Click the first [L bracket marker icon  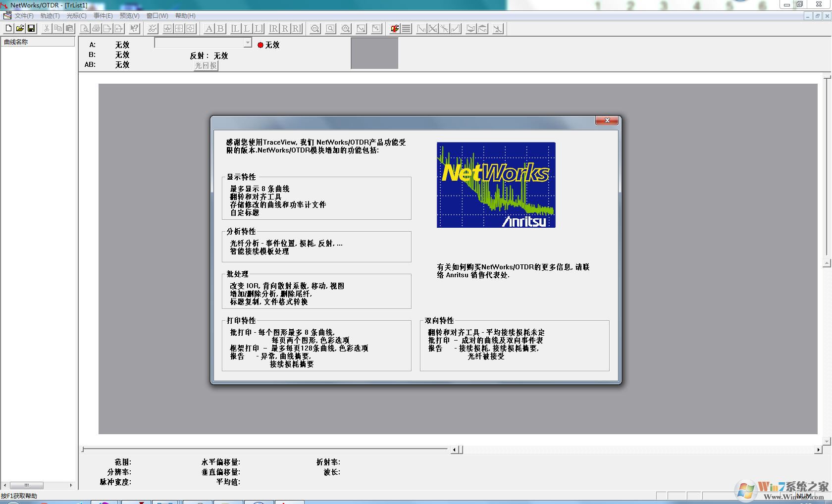[236, 29]
